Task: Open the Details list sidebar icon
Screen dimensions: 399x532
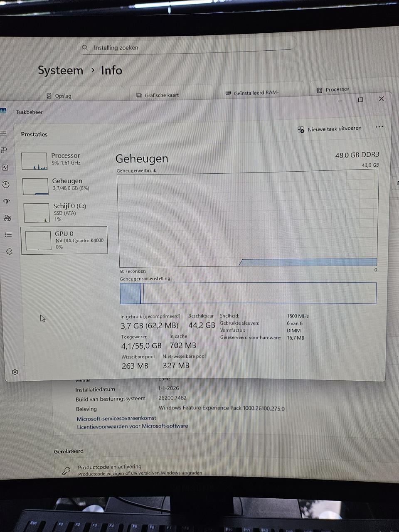Action: coord(8,235)
